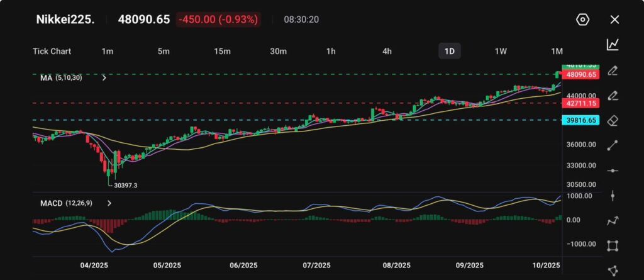
Task: Select the rectangle shape tool
Action: [613, 246]
